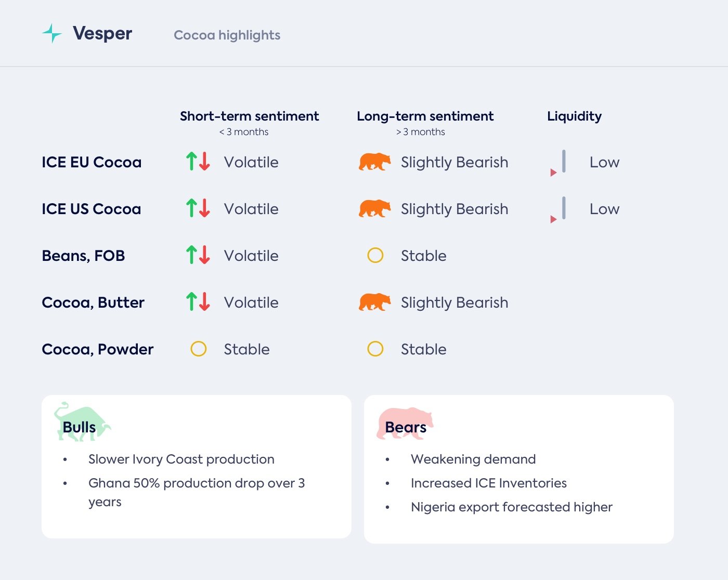The image size is (728, 580).
Task: Click the Vesper brand name
Action: (x=102, y=33)
